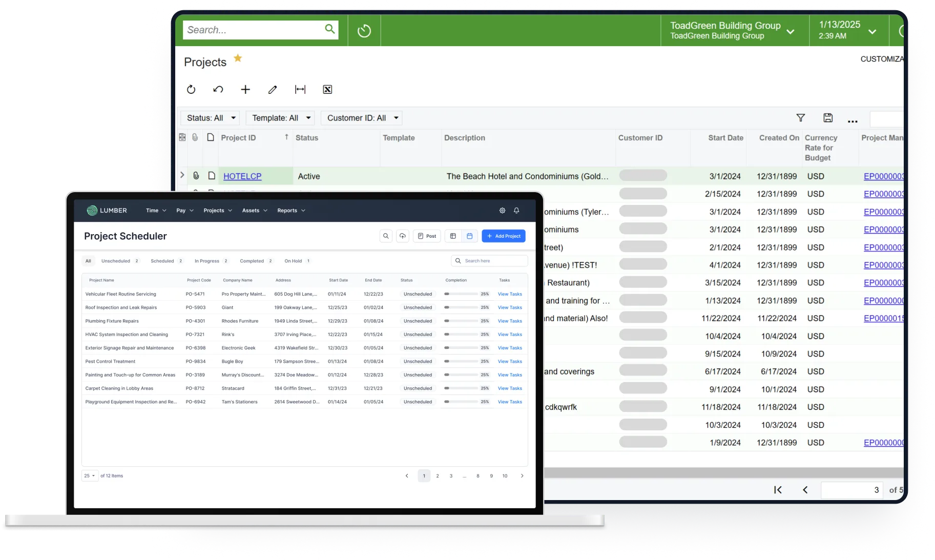Open the HOTELCP project link
Screen dimensions: 935x560
pos(242,176)
